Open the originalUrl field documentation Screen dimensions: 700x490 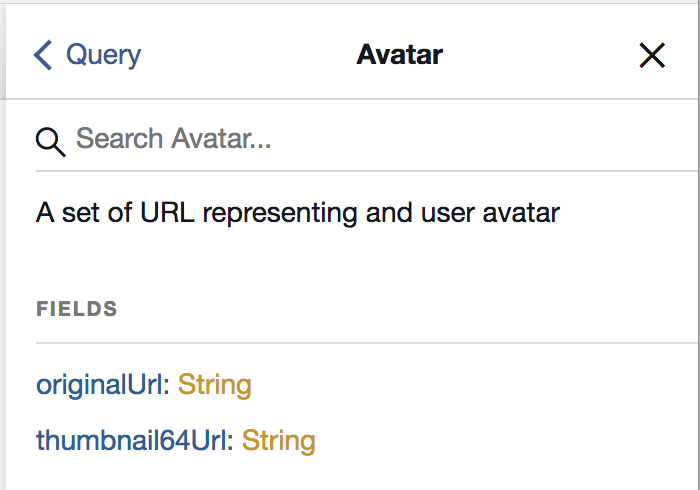(99, 385)
